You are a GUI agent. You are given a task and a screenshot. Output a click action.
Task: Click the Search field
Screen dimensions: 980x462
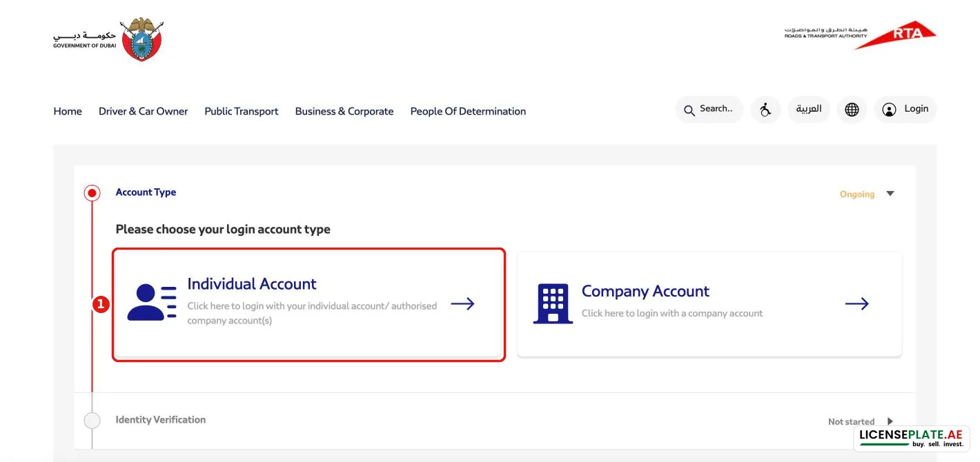pyautogui.click(x=709, y=109)
